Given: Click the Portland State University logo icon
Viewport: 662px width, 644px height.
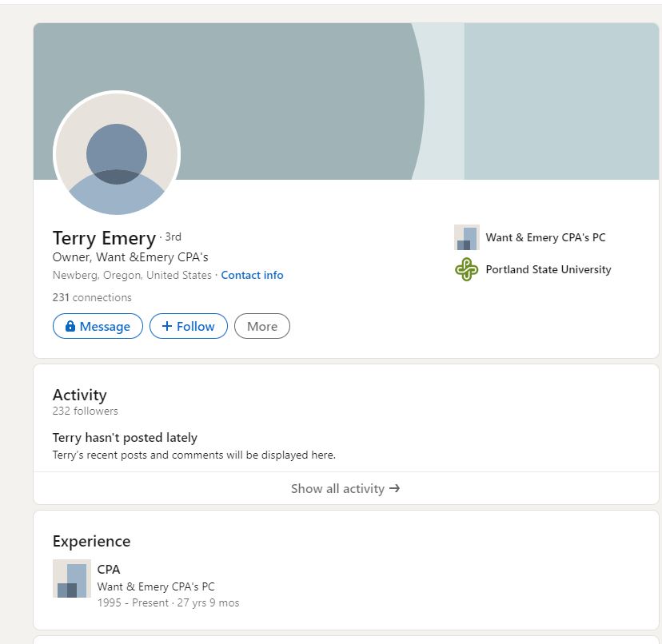Looking at the screenshot, I should pos(467,269).
